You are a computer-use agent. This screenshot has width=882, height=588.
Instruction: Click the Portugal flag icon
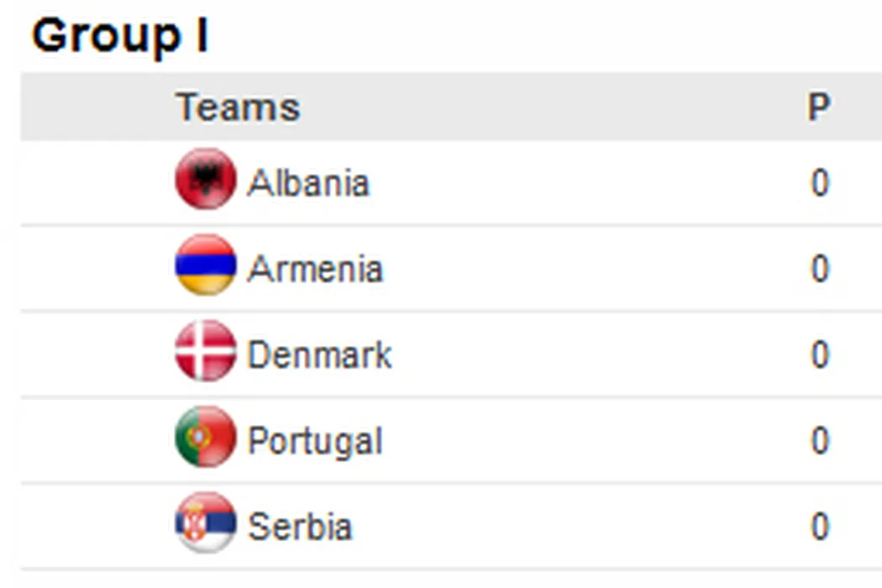coord(205,437)
